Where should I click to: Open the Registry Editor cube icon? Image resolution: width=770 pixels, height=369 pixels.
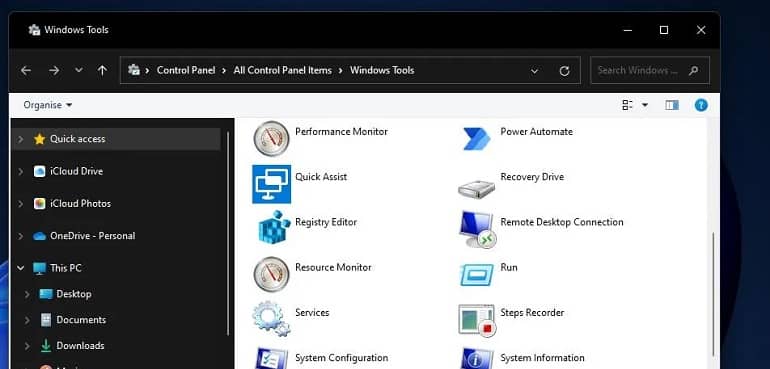(x=274, y=227)
